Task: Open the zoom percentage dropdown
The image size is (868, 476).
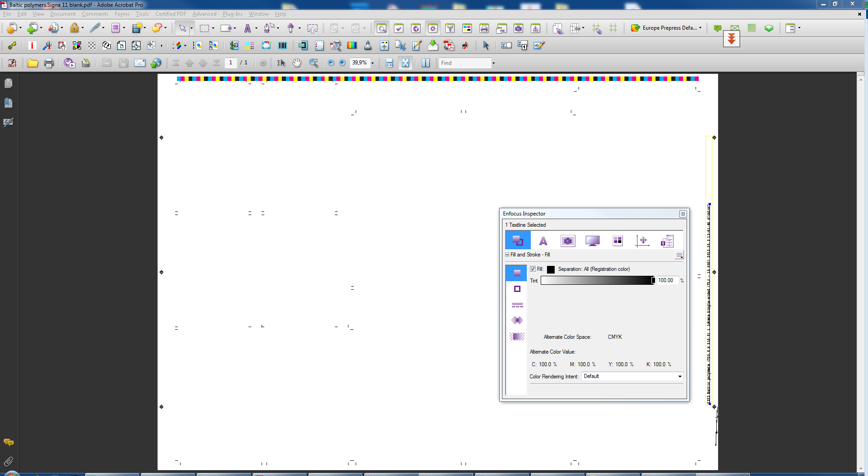Action: click(372, 63)
